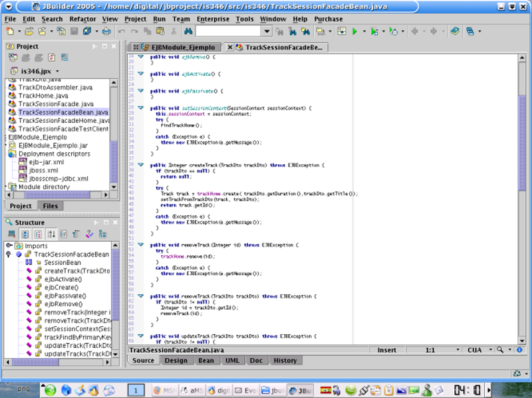Open the is346.jpx project dropdown
This screenshot has width=532, height=398.
(x=57, y=70)
